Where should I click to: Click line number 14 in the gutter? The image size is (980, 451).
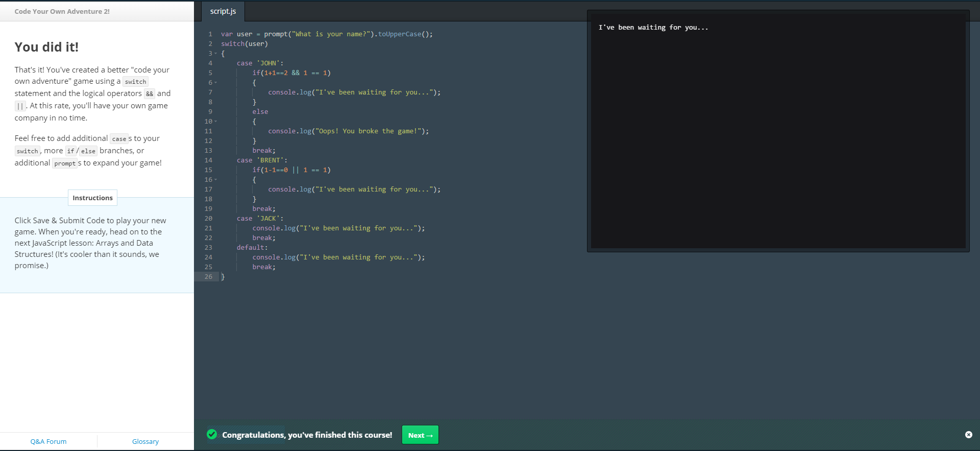point(208,160)
